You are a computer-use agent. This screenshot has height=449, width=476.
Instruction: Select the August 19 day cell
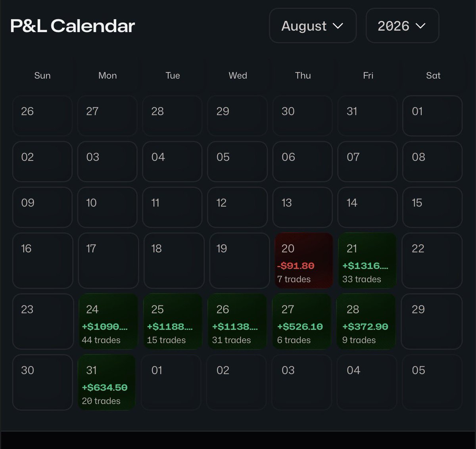click(x=240, y=261)
